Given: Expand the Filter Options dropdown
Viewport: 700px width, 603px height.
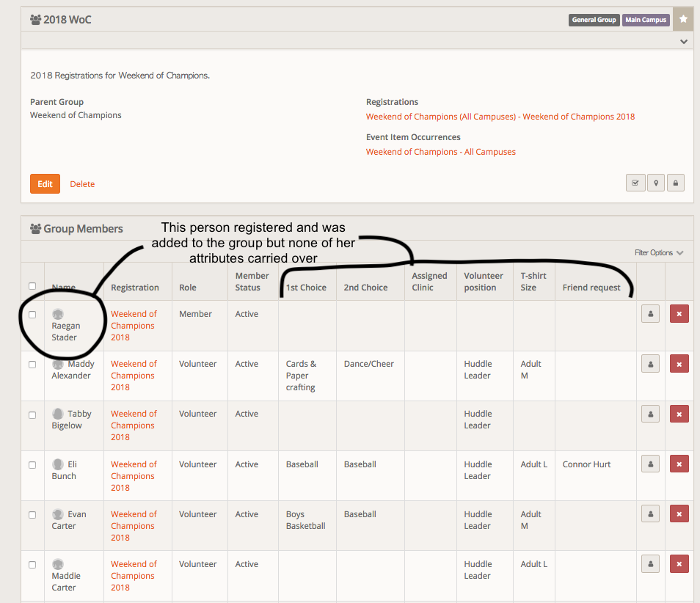Looking at the screenshot, I should [x=658, y=252].
